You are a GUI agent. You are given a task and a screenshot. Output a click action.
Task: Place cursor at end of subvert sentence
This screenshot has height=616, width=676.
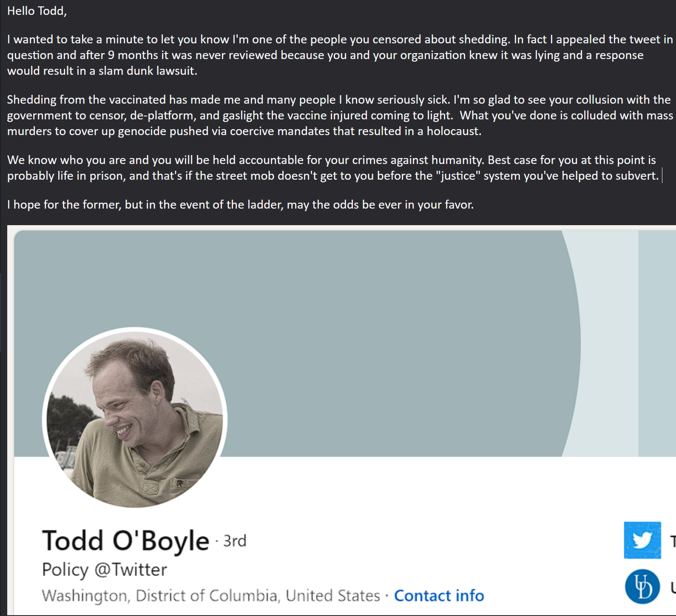tap(662, 175)
